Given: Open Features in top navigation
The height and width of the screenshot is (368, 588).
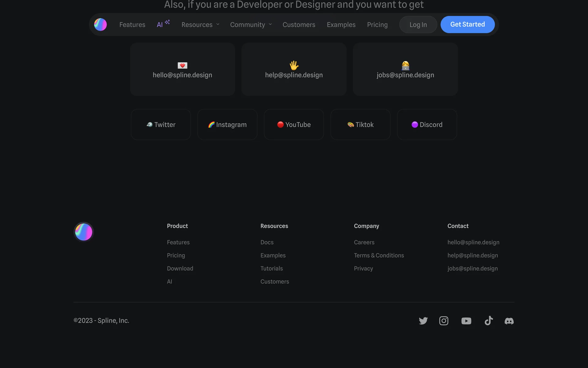Looking at the screenshot, I should (x=132, y=25).
